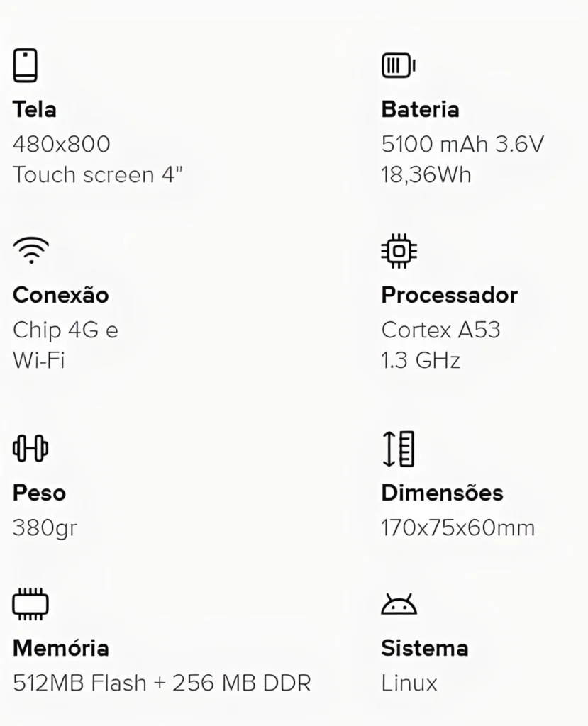Click the Peso heading
588x726 pixels.
tap(39, 493)
